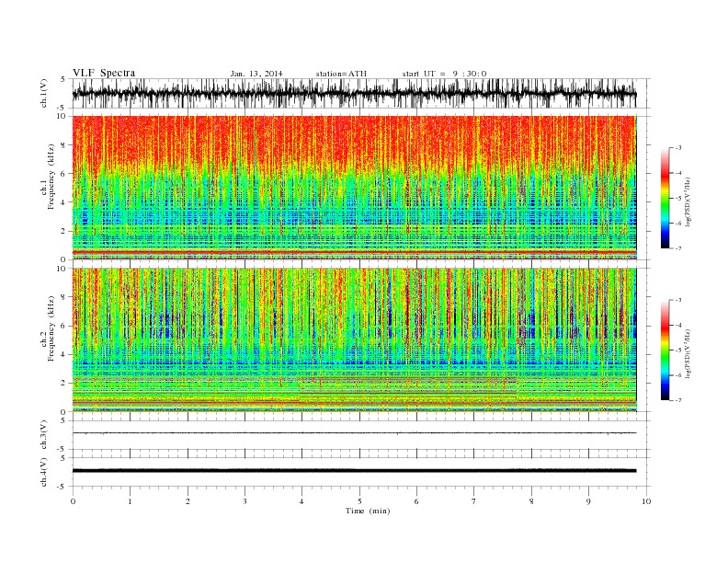Click the "Time (min)" x-axis label
This screenshot has height=563, width=728.
[368, 511]
